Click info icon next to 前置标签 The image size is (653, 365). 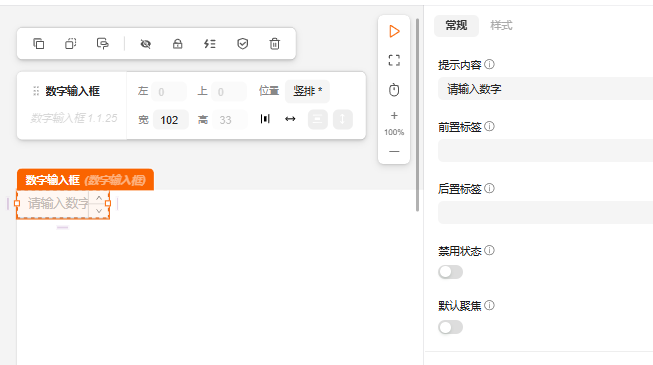490,126
